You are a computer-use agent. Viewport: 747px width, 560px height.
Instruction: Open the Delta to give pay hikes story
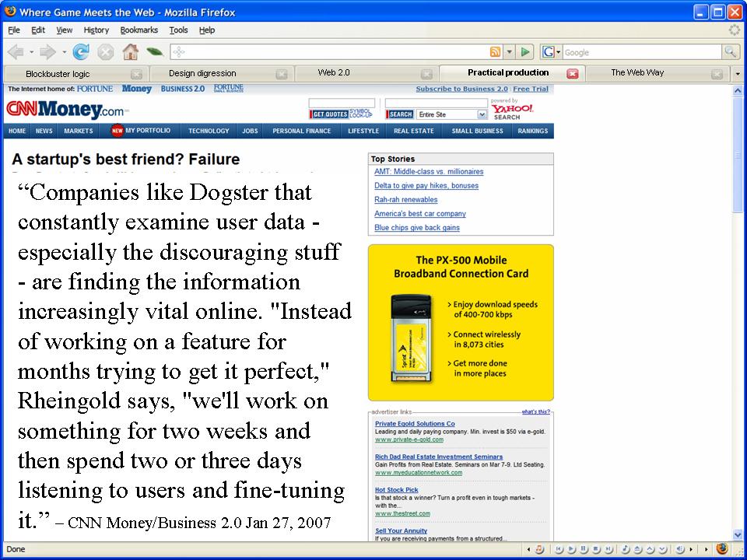pyautogui.click(x=426, y=186)
